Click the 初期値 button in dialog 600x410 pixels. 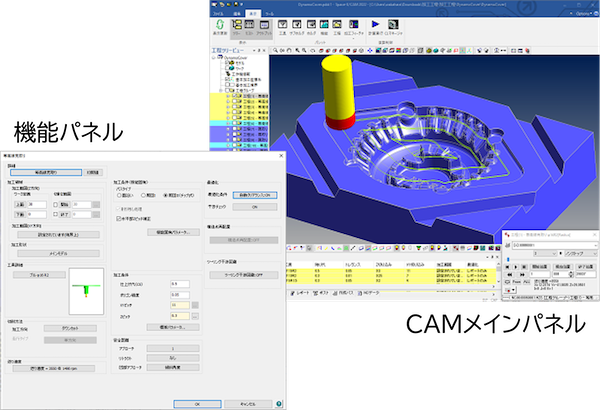(x=93, y=173)
